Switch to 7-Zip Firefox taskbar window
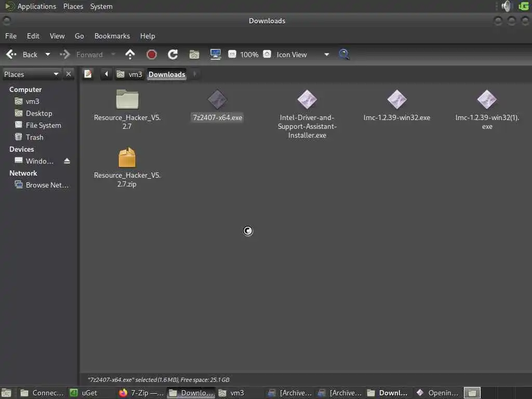 (x=141, y=393)
